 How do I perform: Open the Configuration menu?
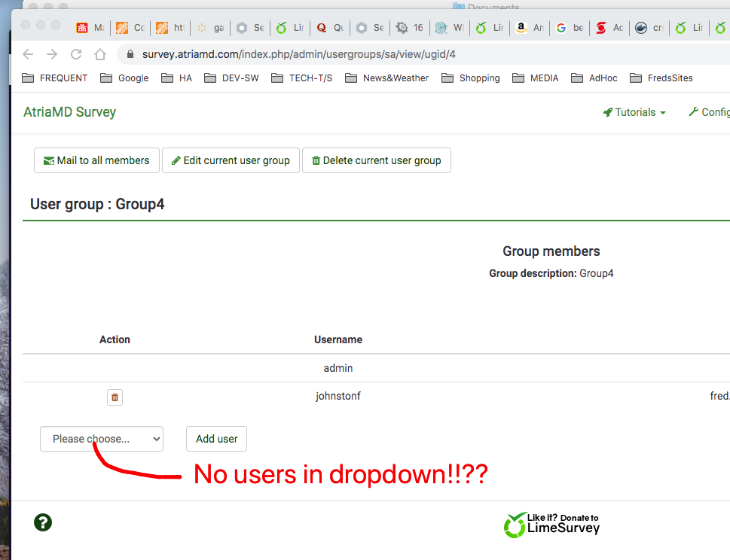[x=708, y=112]
